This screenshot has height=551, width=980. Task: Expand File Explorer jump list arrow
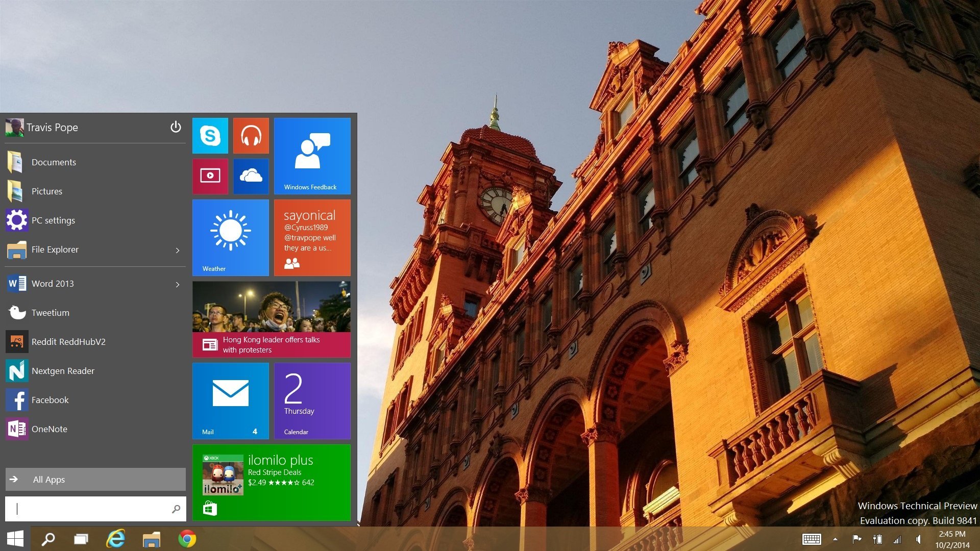tap(178, 250)
